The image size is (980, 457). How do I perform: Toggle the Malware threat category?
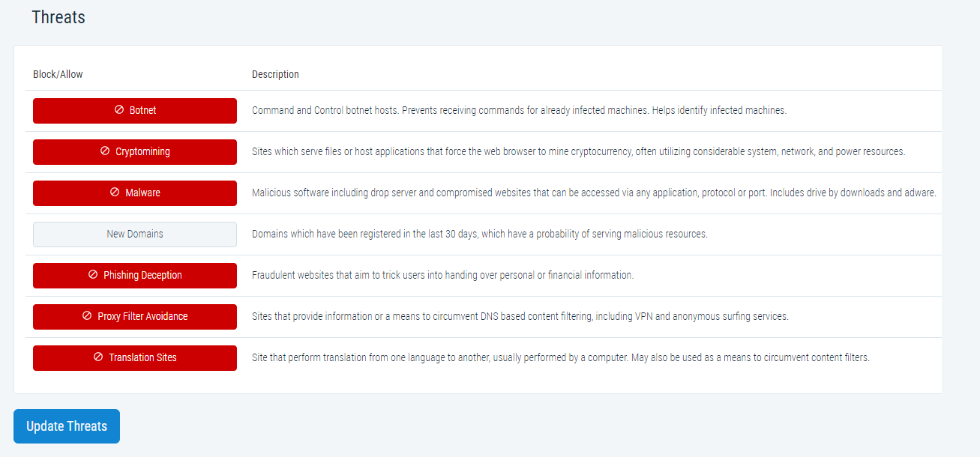(x=135, y=193)
